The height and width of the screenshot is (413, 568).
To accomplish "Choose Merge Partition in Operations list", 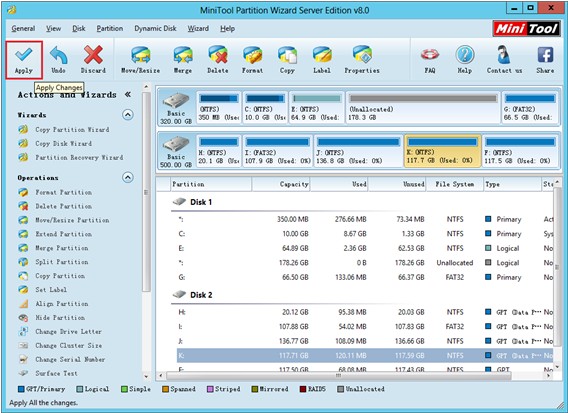I will pos(62,248).
